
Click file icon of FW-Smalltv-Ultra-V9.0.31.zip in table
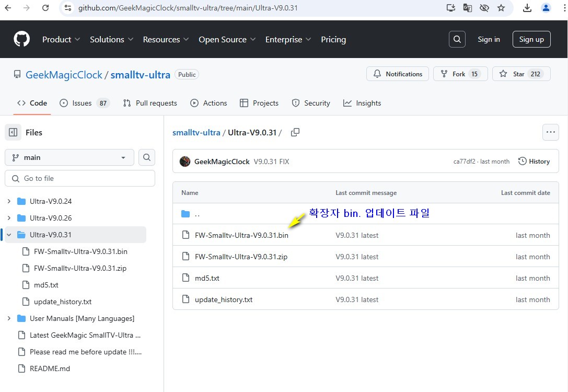click(x=186, y=257)
